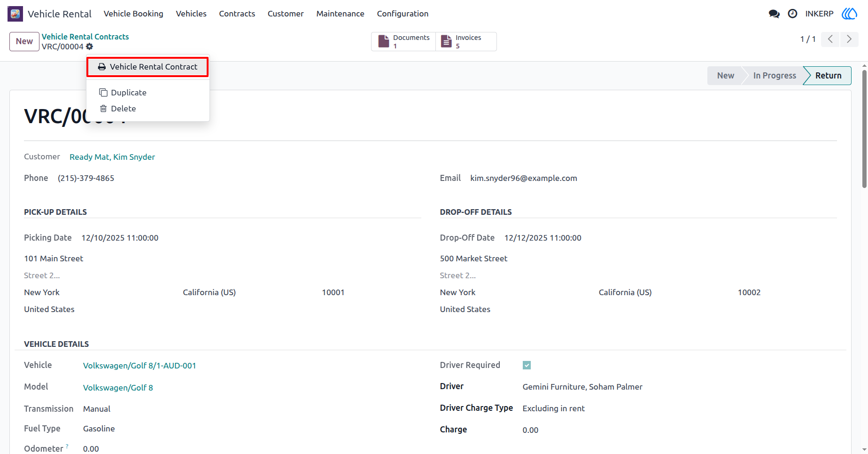Click the blue company logo icon at top right

tap(849, 14)
